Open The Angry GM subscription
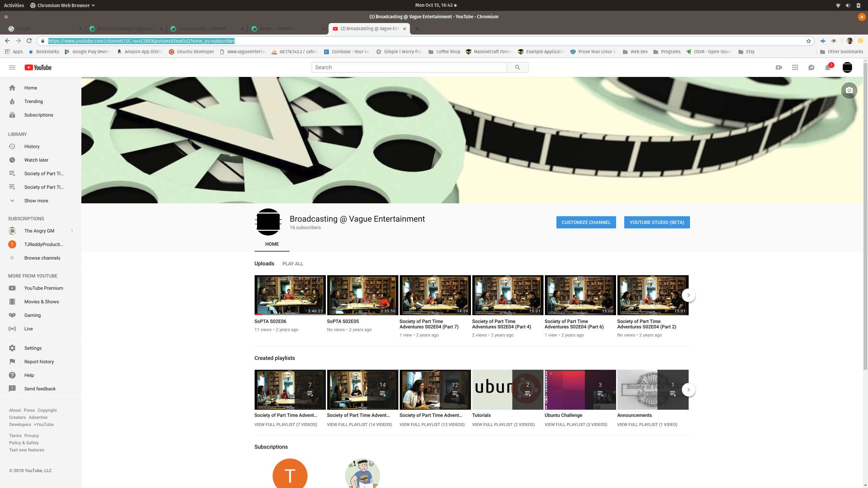Viewport: 868px width, 488px height. (41, 231)
